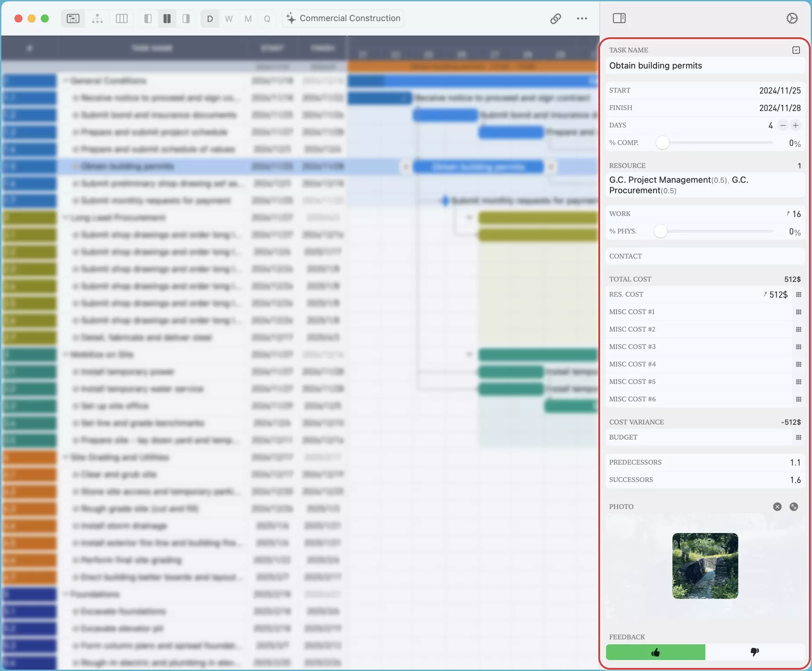Toggle the split-view panel layout button
The height and width of the screenshot is (671, 812).
click(x=167, y=18)
